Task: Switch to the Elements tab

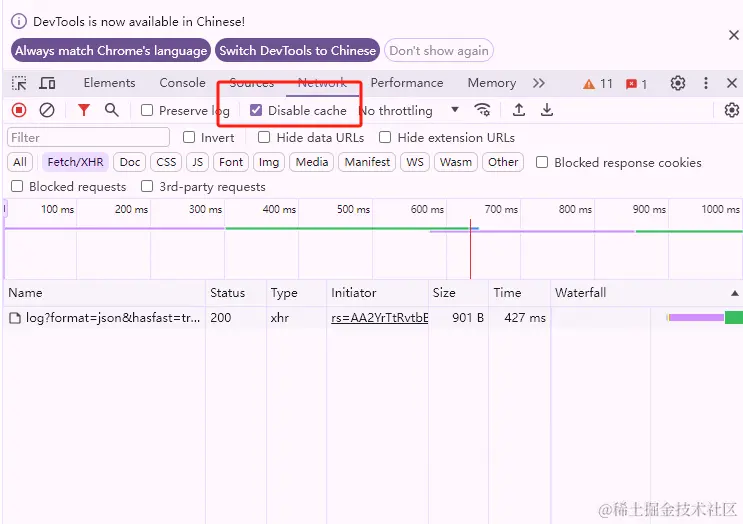Action: pyautogui.click(x=109, y=83)
